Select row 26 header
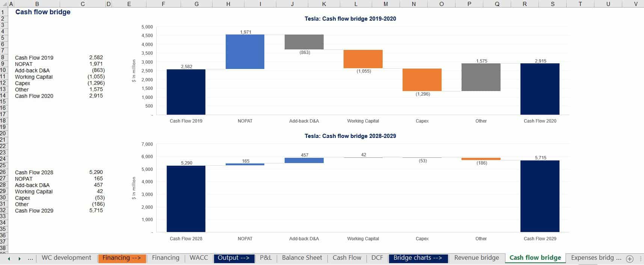This screenshot has height=265, width=644. click(3, 172)
